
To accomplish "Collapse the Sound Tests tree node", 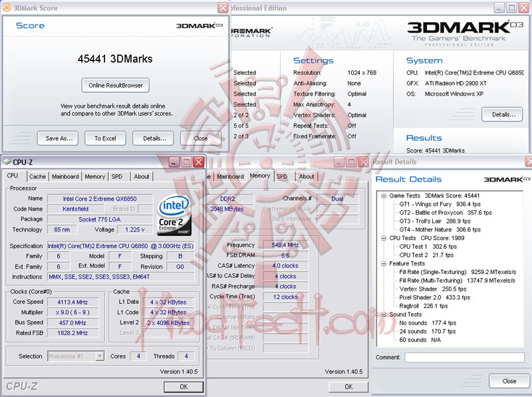I will click(x=384, y=315).
